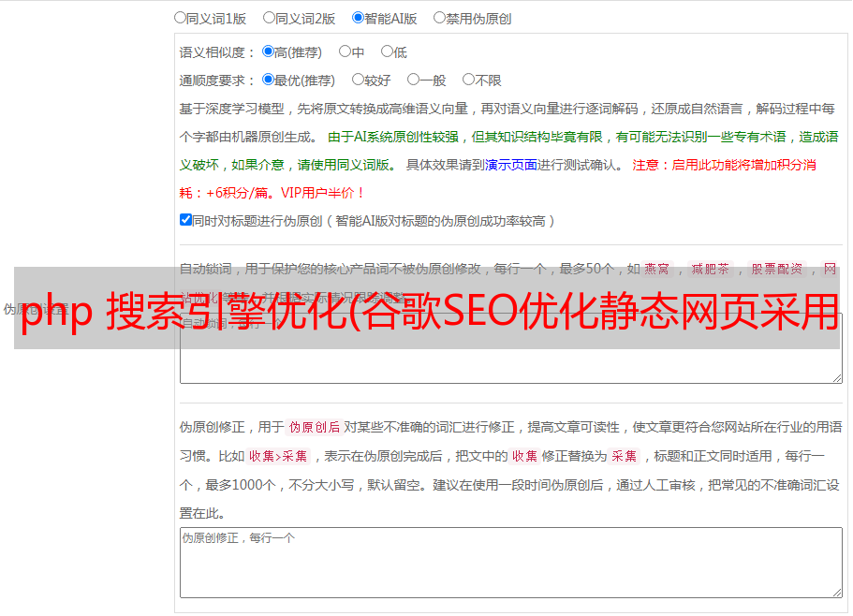Click the red text VIP用户半价！
The height and width of the screenshot is (616, 853).
click(322, 193)
